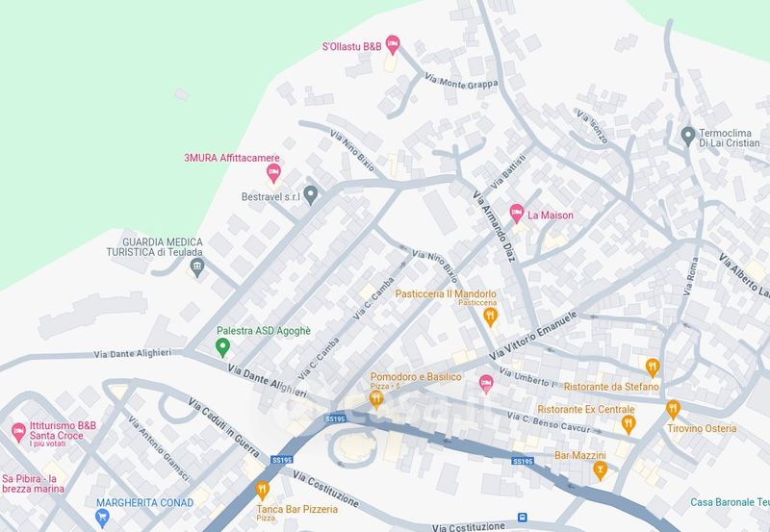This screenshot has height=532, width=770.
Task: Select the Pomodoro e Basilico pizza marker
Action: [376, 399]
